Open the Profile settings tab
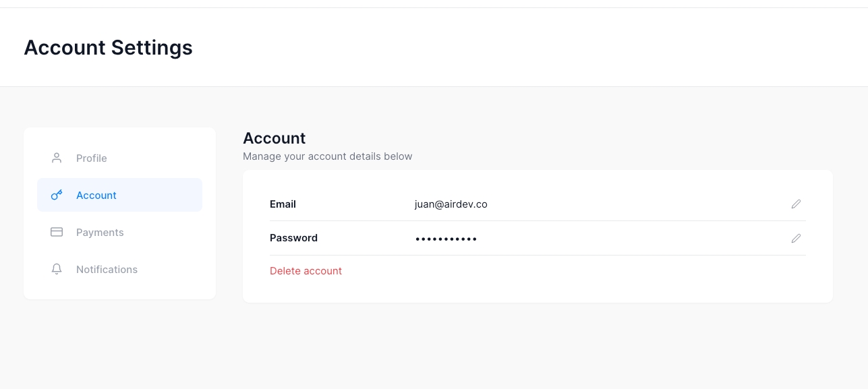This screenshot has height=389, width=868. coord(92,158)
